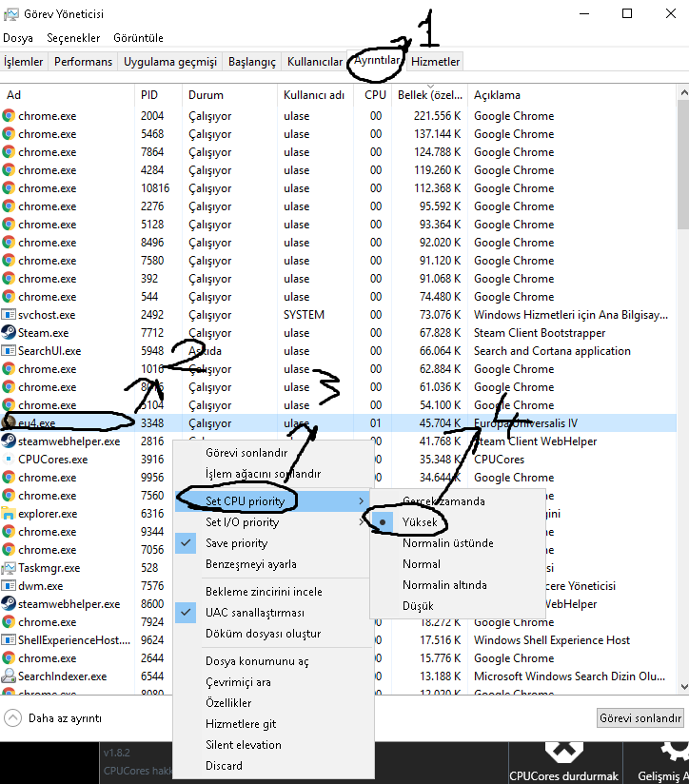Click the SYSTEM user cell of svchost.exe
Screen dimensions: 689x784
[304, 315]
